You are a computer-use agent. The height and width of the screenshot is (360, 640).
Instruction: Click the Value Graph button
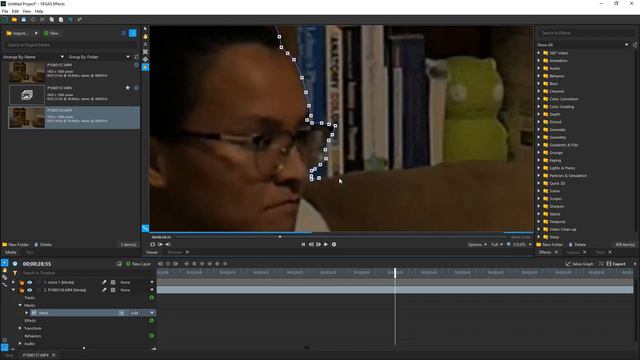pos(580,264)
